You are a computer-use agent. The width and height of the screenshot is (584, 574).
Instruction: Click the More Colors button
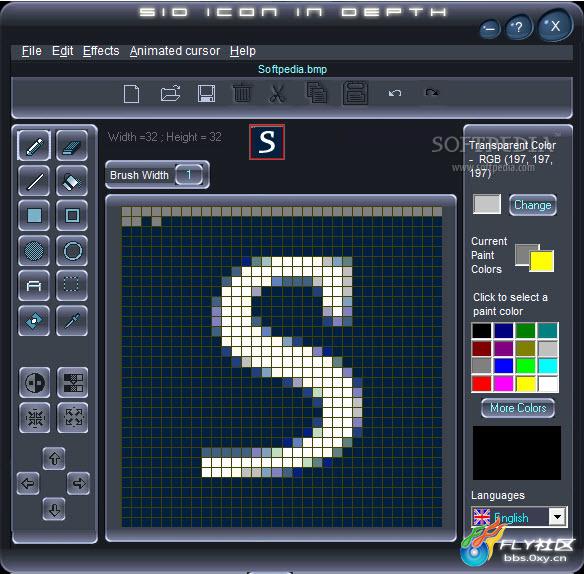coord(518,408)
